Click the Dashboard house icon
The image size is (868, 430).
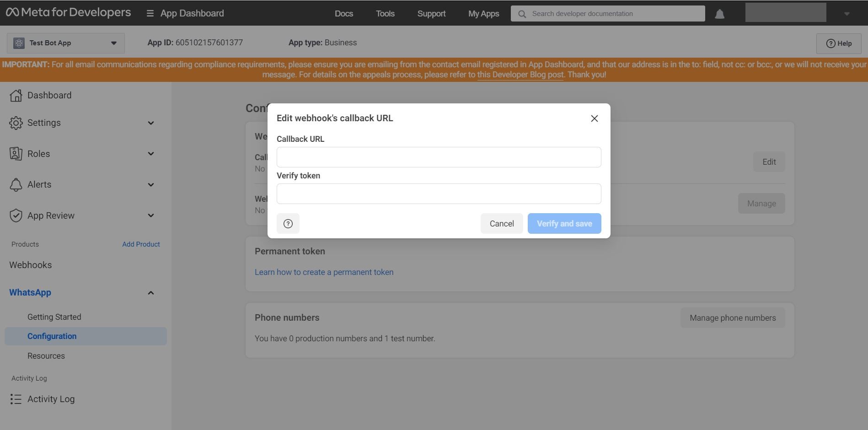(x=16, y=95)
